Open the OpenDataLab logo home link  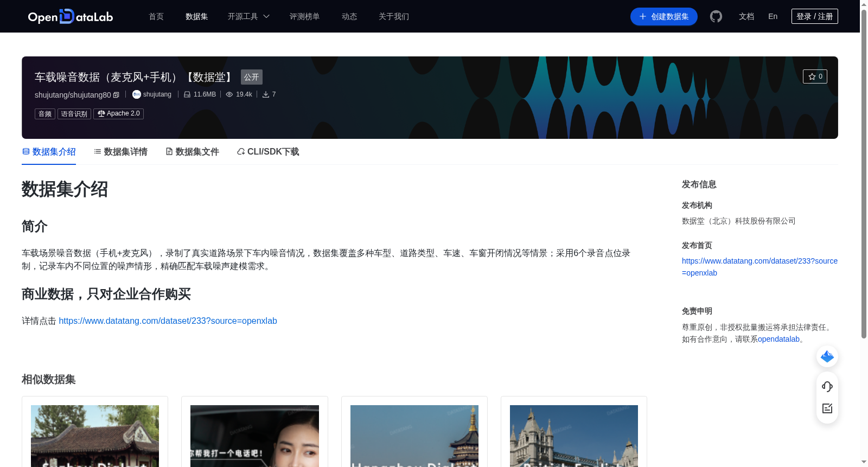point(71,16)
